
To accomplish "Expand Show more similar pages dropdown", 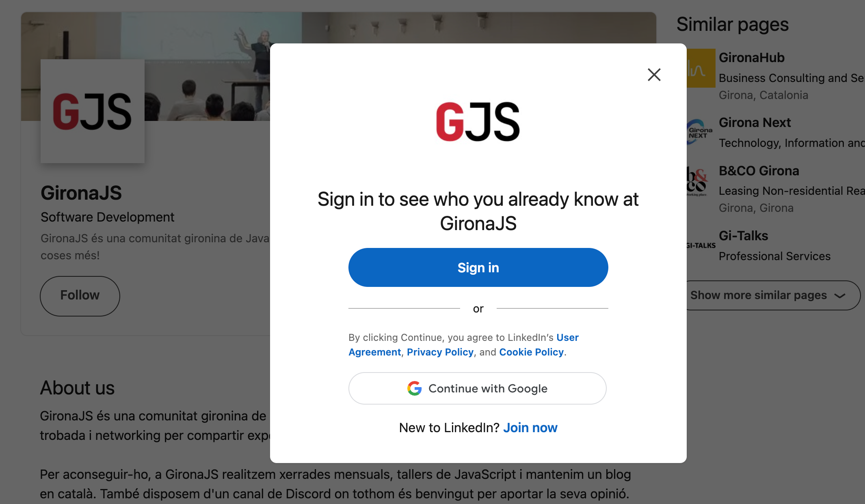I will [x=769, y=294].
